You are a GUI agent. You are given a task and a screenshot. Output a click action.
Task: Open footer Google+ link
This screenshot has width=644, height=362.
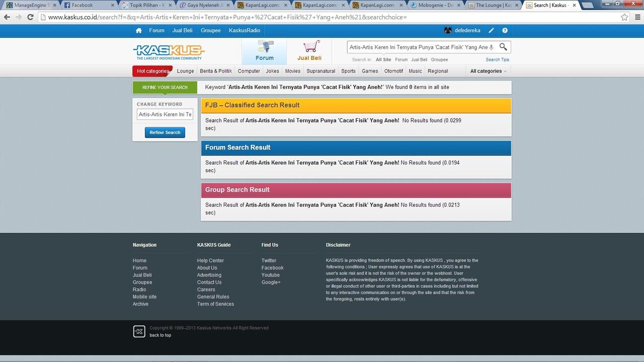point(271,282)
